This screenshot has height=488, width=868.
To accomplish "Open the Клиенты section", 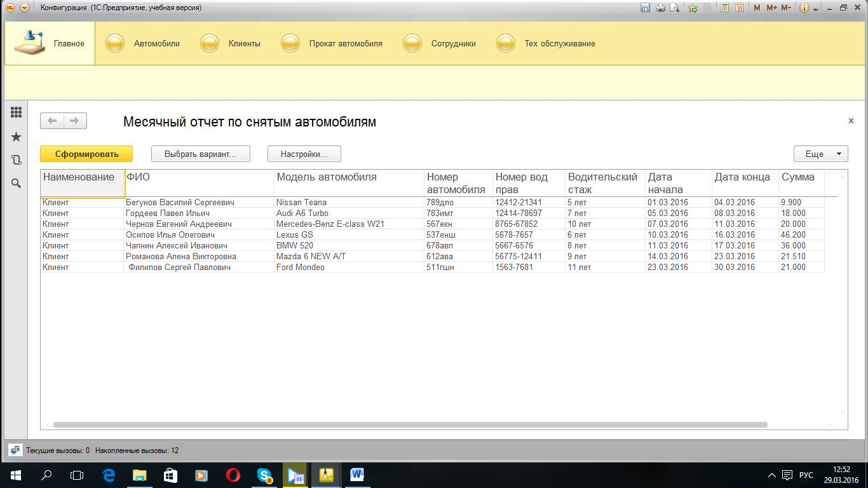I will (231, 43).
